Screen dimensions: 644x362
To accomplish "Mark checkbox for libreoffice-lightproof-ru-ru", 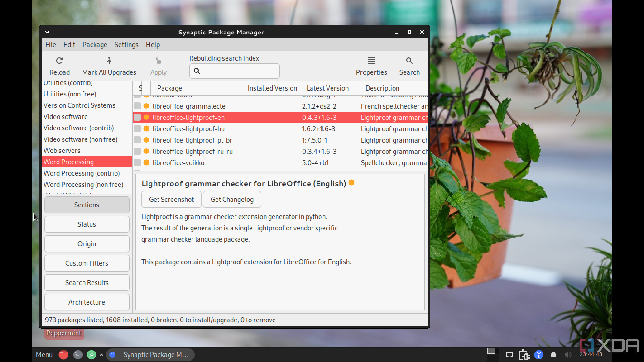I will point(137,151).
